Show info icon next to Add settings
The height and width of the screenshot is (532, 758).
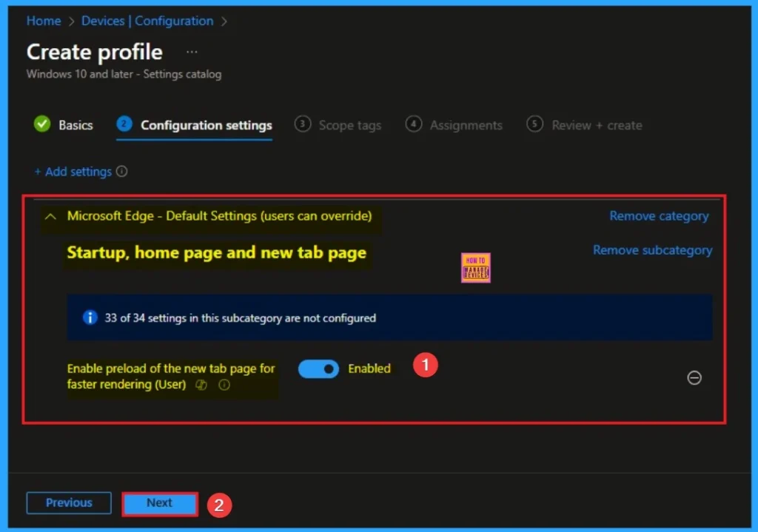122,171
